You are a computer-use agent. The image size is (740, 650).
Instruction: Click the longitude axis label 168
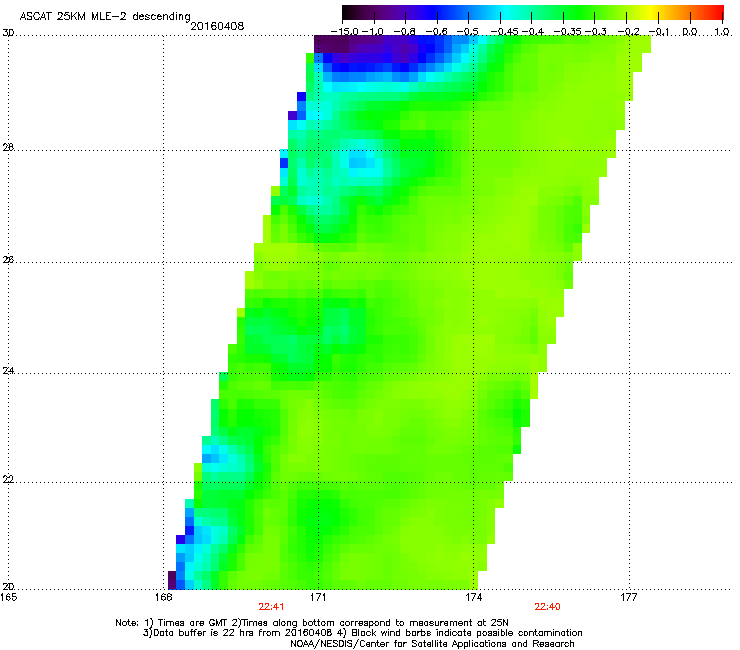(163, 598)
